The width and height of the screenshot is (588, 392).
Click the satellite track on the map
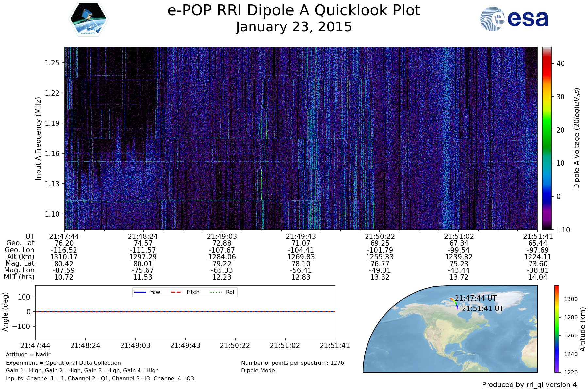coord(455,303)
